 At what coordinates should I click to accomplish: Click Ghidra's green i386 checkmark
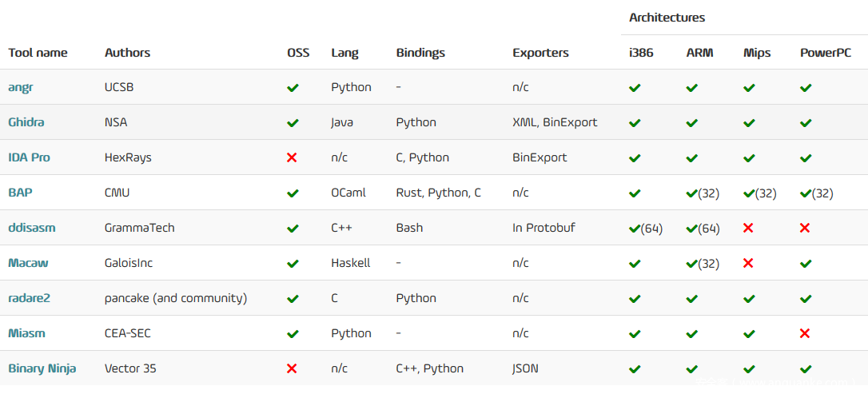point(635,123)
